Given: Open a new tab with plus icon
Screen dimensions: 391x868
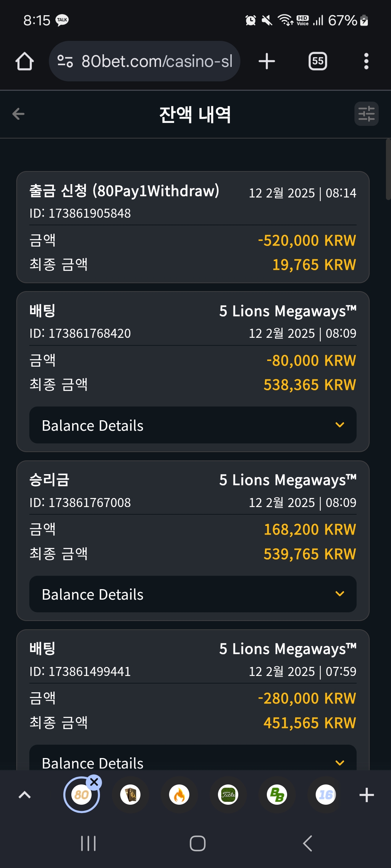Looking at the screenshot, I should (267, 61).
